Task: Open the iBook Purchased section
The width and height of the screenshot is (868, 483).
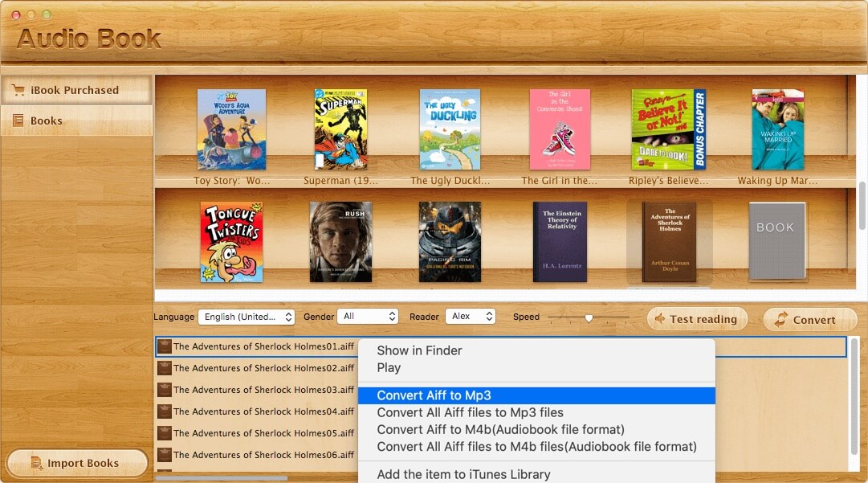Action: 76,90
